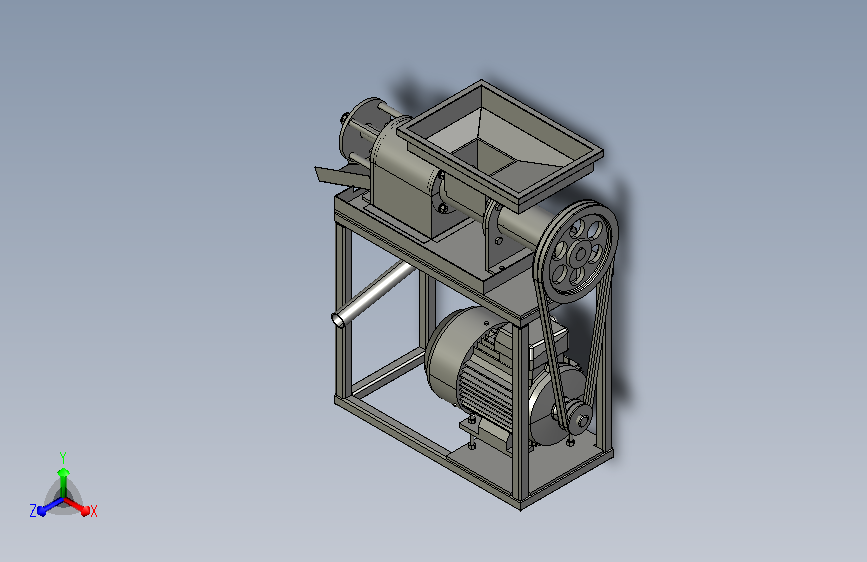Select the motor terminal box
867x562 pixels.
549,343
